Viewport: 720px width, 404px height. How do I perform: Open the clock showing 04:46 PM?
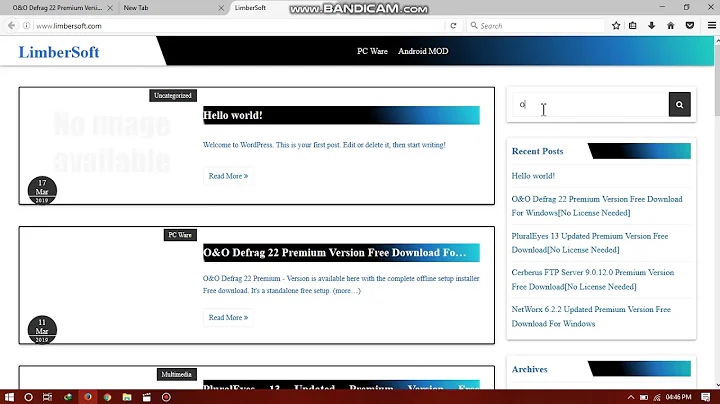[679, 397]
